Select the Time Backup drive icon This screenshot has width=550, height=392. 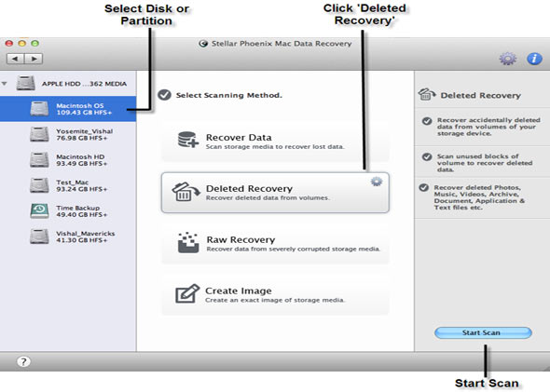pos(39,210)
